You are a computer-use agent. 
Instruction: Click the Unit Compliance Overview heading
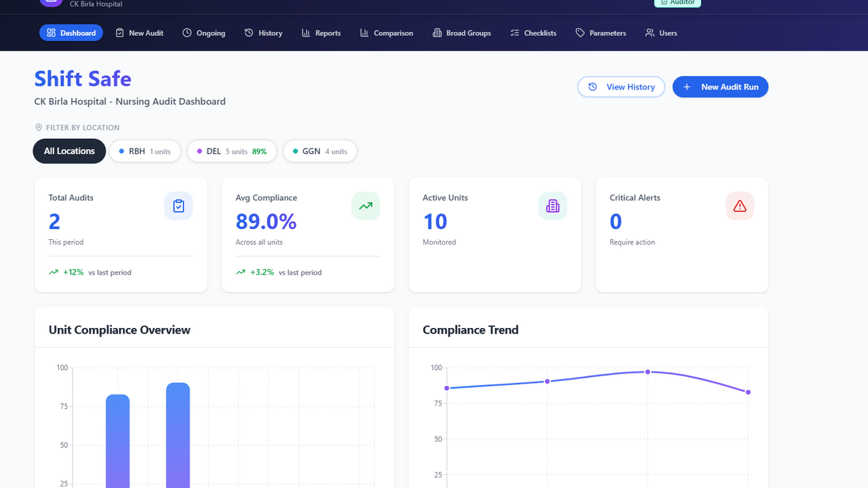pyautogui.click(x=119, y=330)
